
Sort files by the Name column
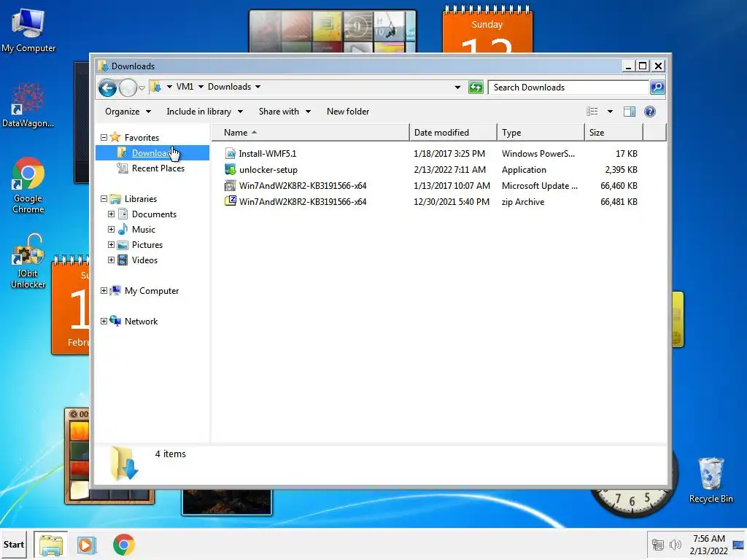pos(310,133)
